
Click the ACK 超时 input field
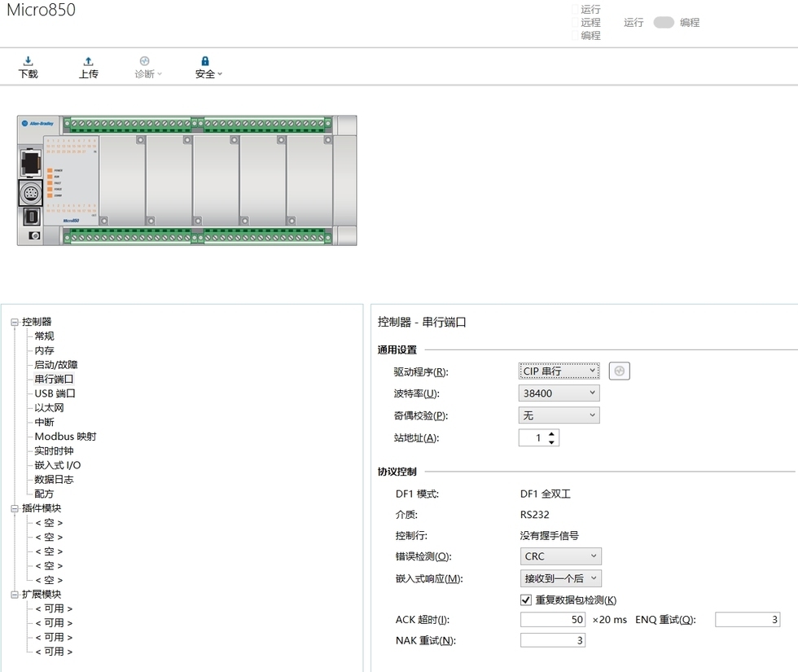[553, 620]
